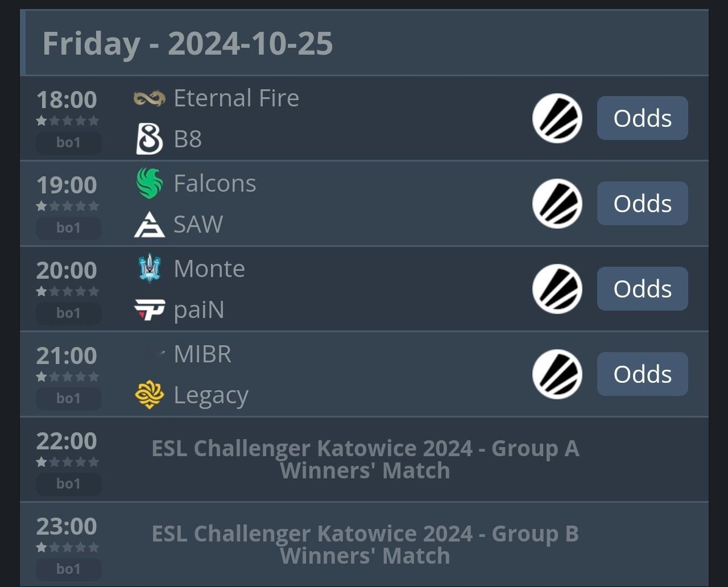This screenshot has width=728, height=587.
Task: Open the Group A Winners' Match entry
Action: (x=364, y=460)
